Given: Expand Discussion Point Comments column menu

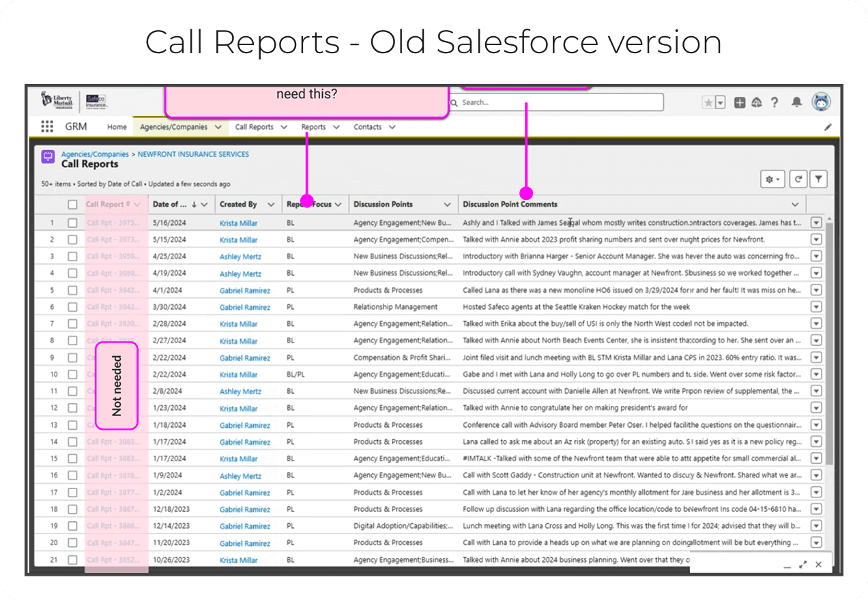Looking at the screenshot, I should 795,205.
